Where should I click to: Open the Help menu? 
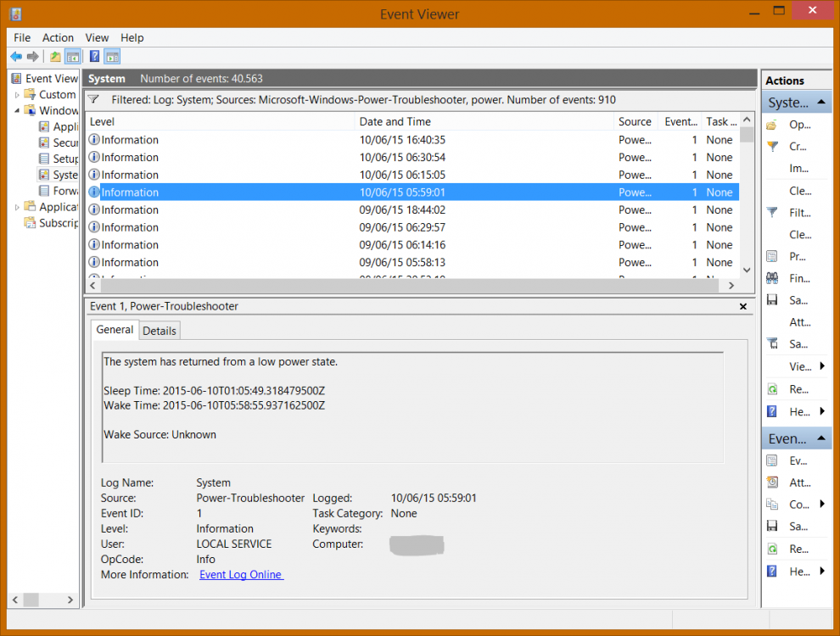(x=132, y=38)
